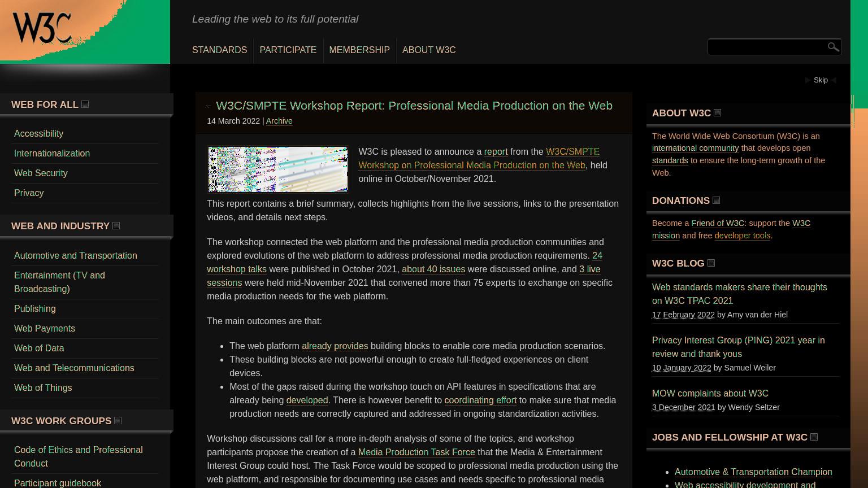Open the Media Production Task Force link
This screenshot has width=868, height=488.
click(416, 452)
